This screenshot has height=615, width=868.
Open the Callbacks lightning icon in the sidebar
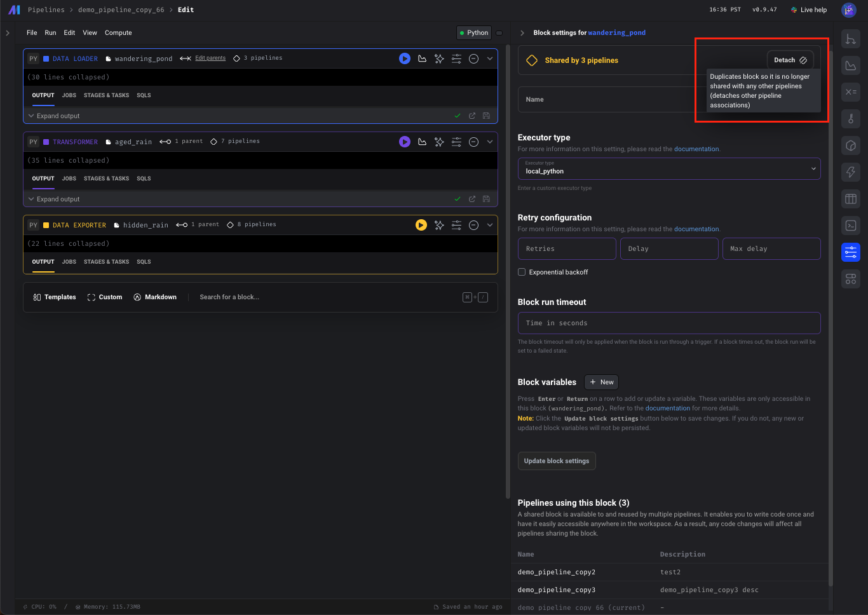(x=851, y=172)
